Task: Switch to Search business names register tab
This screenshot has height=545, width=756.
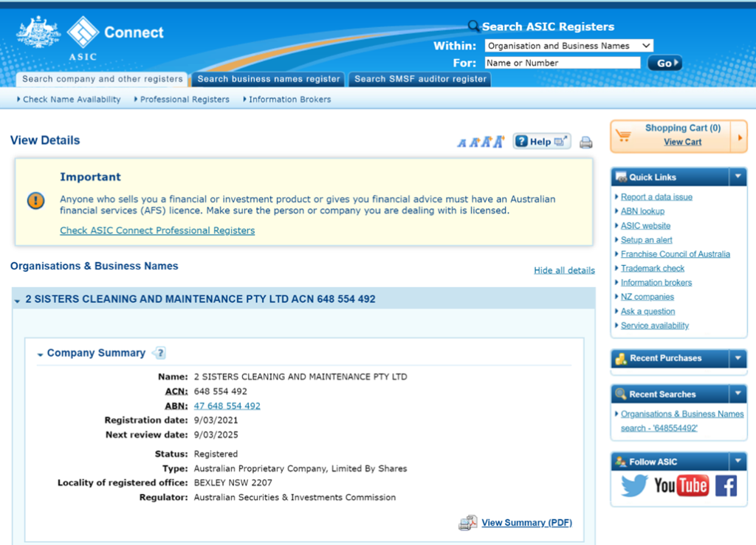Action: 269,79
